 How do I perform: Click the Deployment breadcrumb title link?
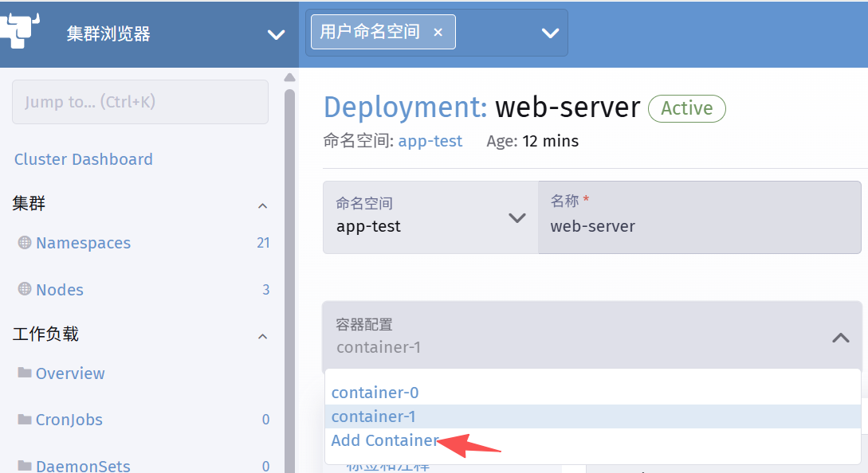[405, 107]
